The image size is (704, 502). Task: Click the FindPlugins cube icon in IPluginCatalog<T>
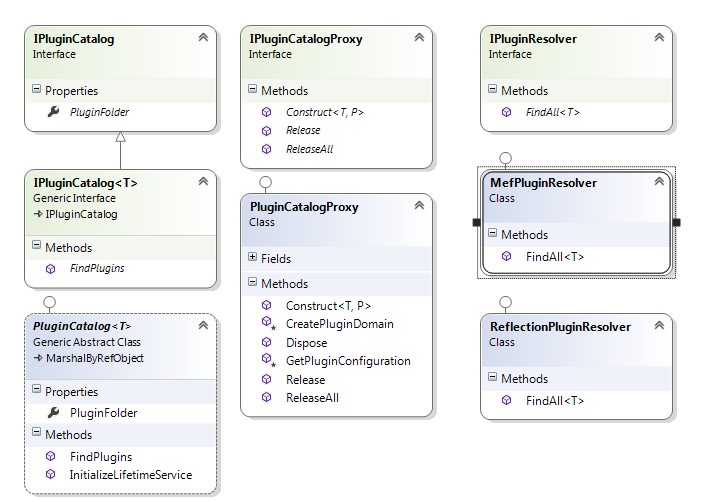click(51, 269)
